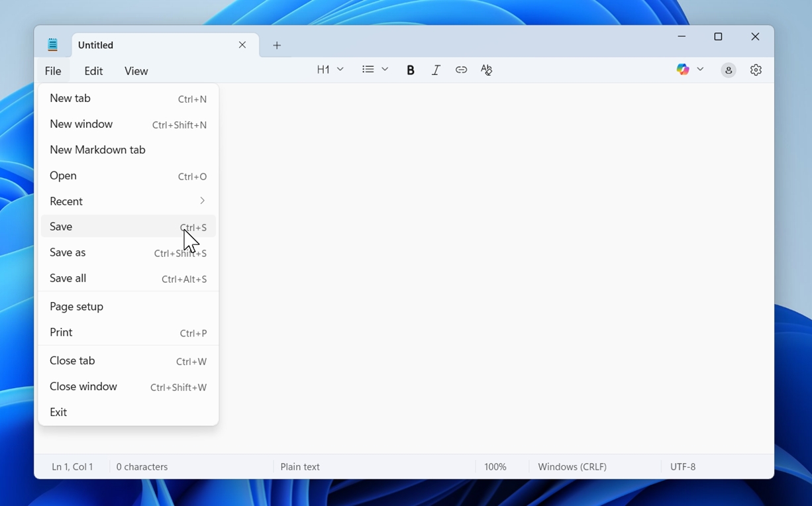Image resolution: width=812 pixels, height=506 pixels.
Task: Toggle italic formatting
Action: (x=436, y=70)
